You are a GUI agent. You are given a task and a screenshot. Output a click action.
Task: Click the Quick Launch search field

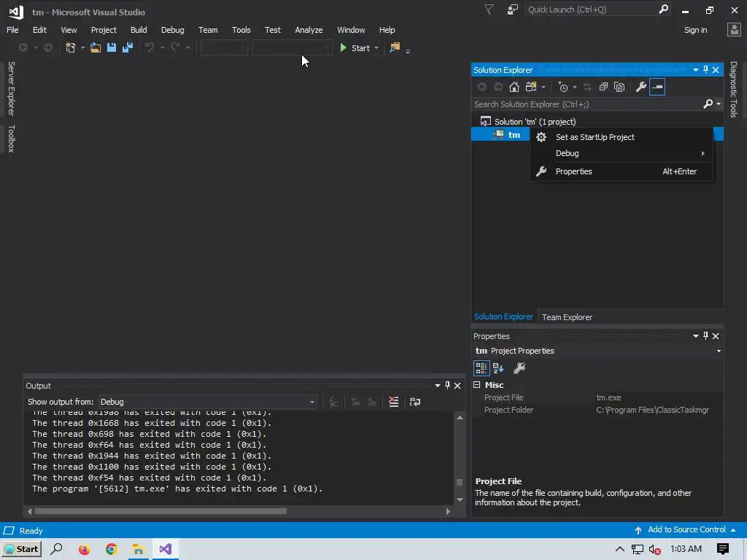pos(592,9)
